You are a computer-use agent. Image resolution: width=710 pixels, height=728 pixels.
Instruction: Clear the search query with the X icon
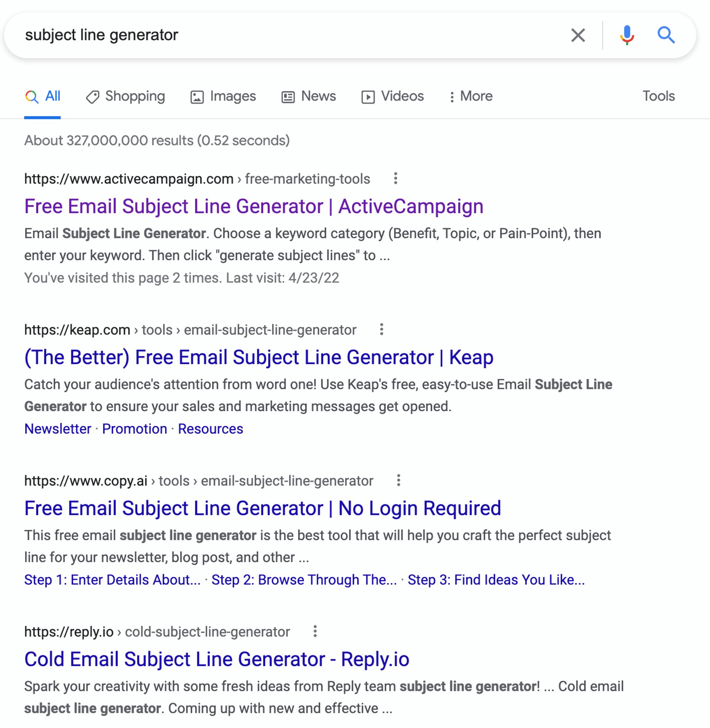(x=578, y=35)
